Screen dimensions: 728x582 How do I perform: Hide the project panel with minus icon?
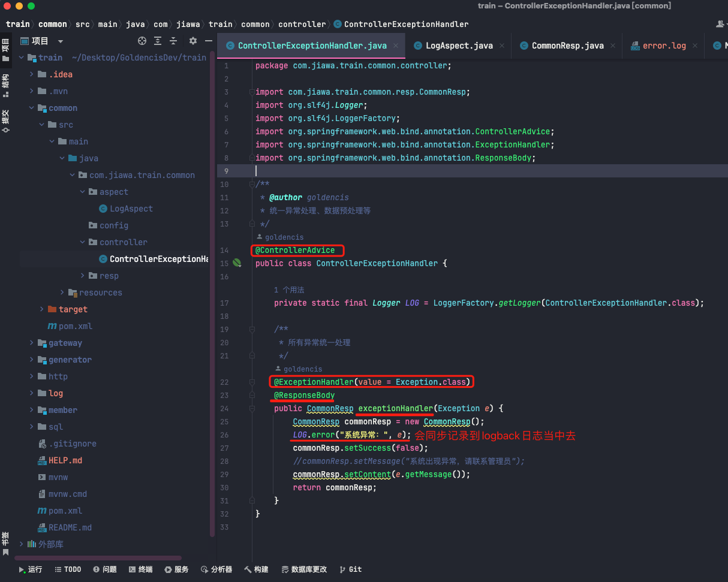pyautogui.click(x=208, y=41)
